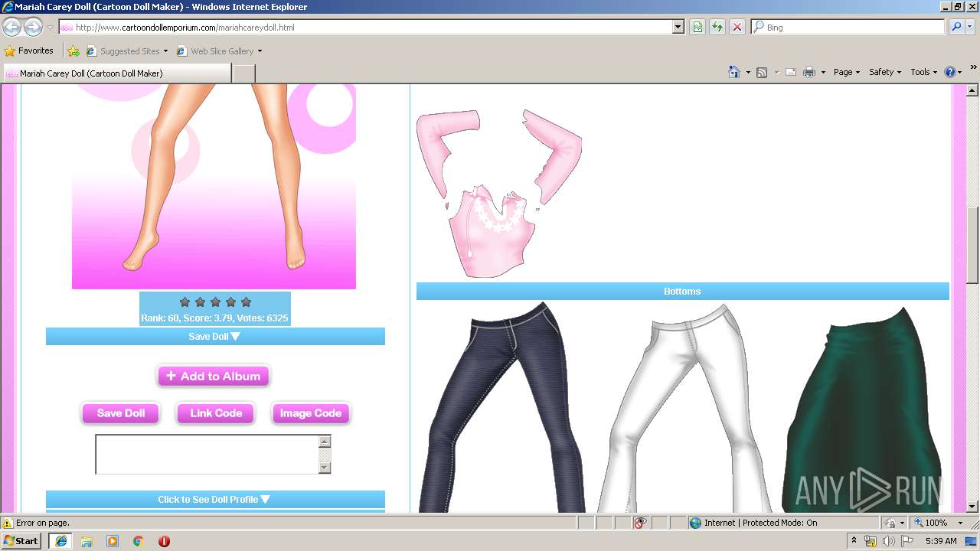Click the Refresh page icon
This screenshot has width=980, height=551.
717,27
